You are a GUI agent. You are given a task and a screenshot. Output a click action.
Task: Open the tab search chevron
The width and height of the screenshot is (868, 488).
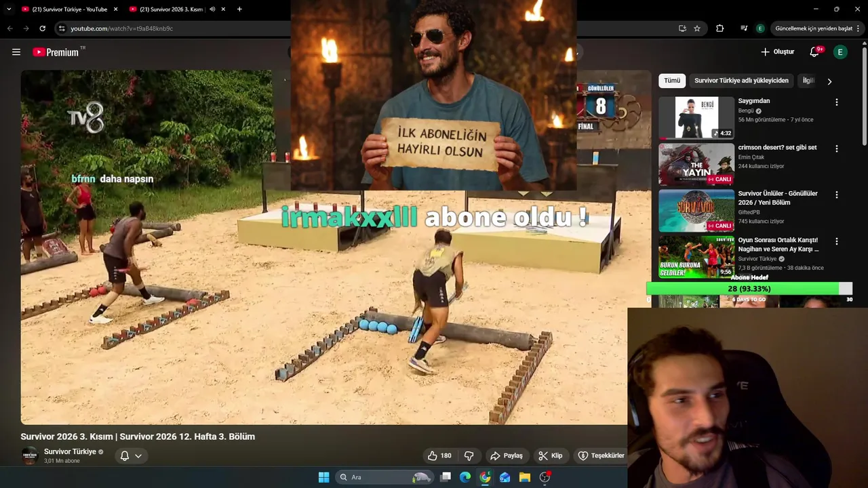coord(9,9)
